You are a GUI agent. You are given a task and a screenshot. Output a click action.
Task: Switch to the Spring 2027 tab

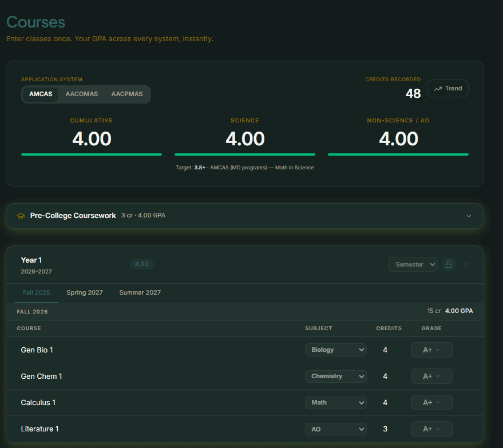85,292
